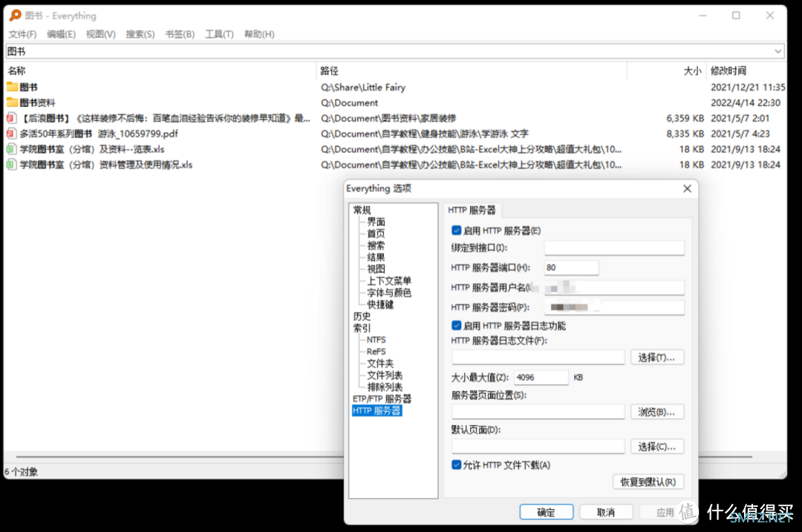Select the 图书资料 folder icon
Viewport: 802px width, 532px height.
pos(13,102)
